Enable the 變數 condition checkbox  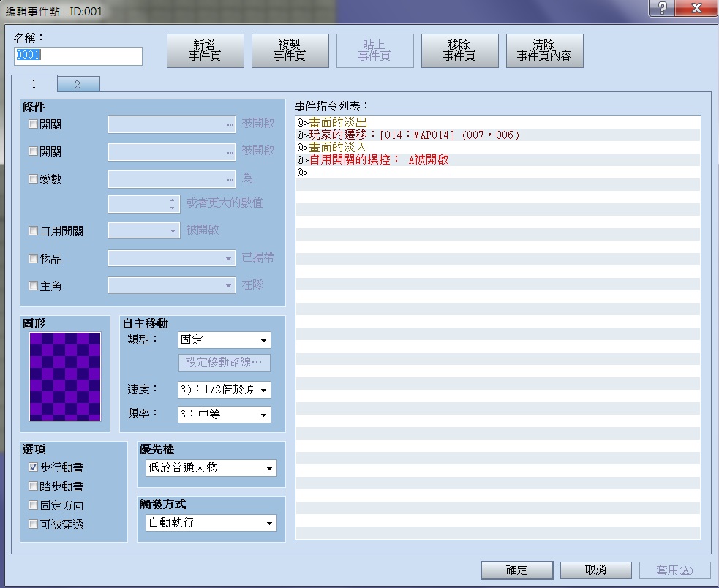coord(33,179)
